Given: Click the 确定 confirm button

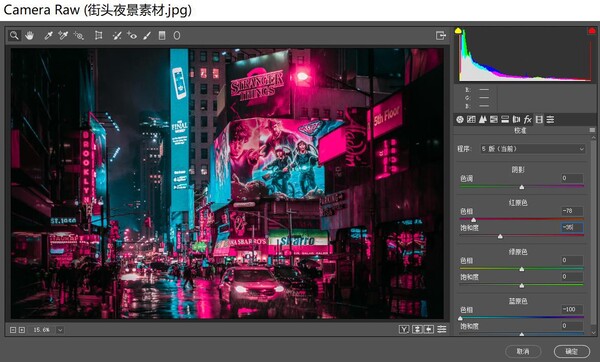Looking at the screenshot, I should [572, 351].
